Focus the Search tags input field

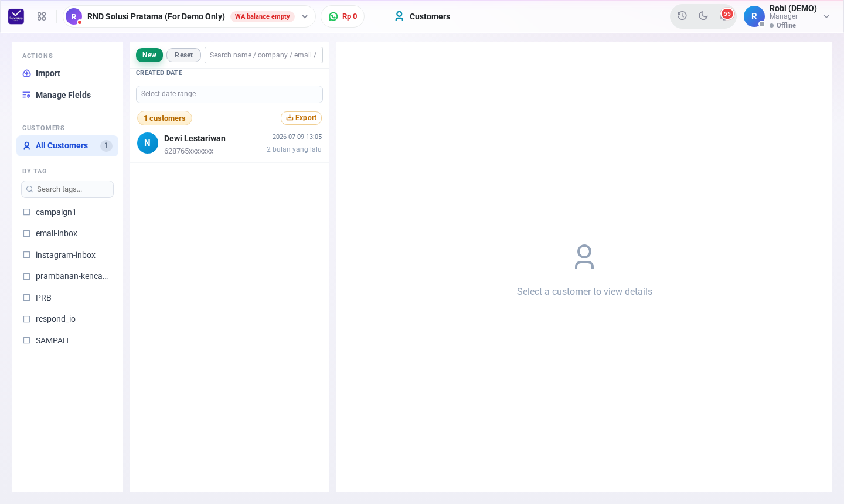[67, 189]
